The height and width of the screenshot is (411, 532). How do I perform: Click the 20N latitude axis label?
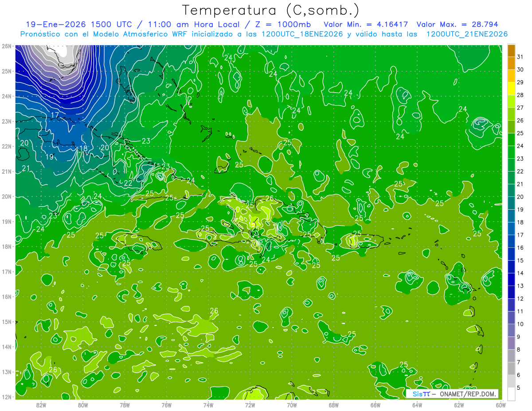pos(6,196)
